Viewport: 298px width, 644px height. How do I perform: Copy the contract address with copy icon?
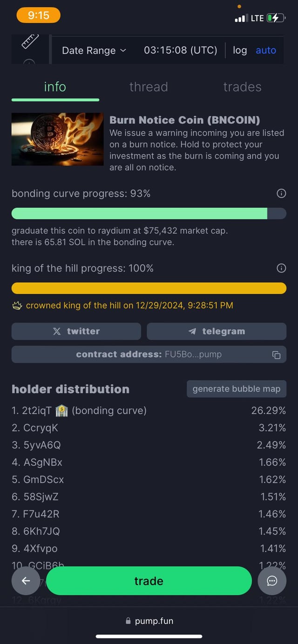[276, 355]
